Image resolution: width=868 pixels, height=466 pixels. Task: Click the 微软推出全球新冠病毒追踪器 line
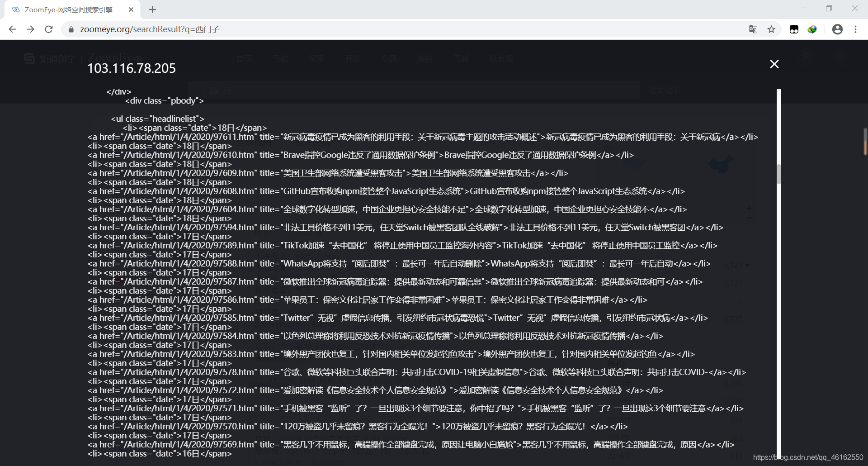tap(395, 282)
